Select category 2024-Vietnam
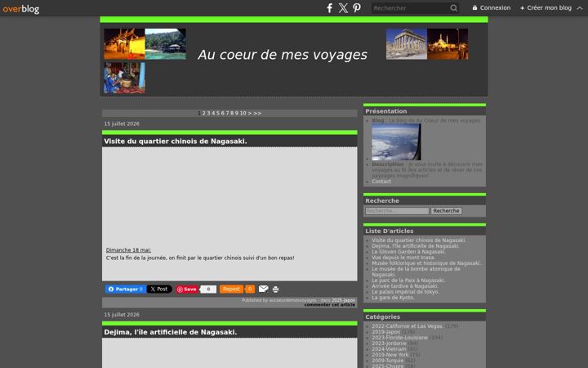Screen dimensions: 588x368 (389, 349)
